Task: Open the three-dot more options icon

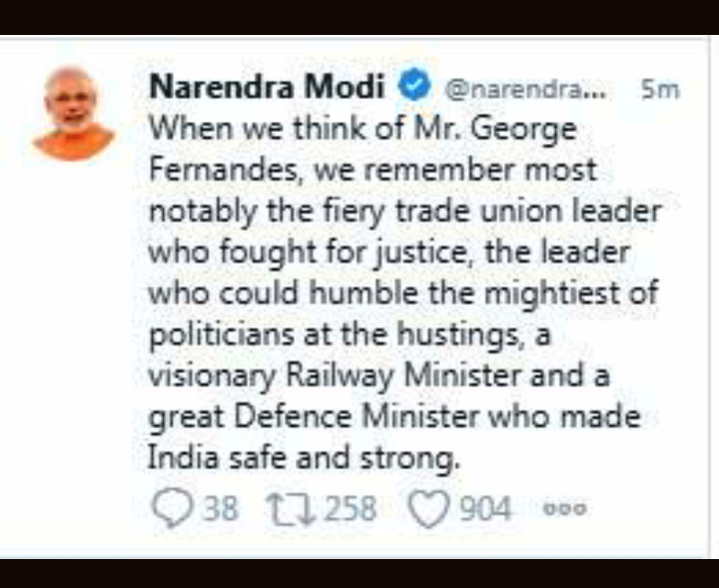Action: pos(564,509)
